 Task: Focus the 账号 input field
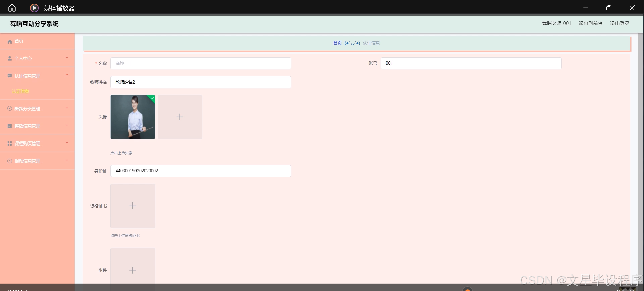(x=471, y=63)
